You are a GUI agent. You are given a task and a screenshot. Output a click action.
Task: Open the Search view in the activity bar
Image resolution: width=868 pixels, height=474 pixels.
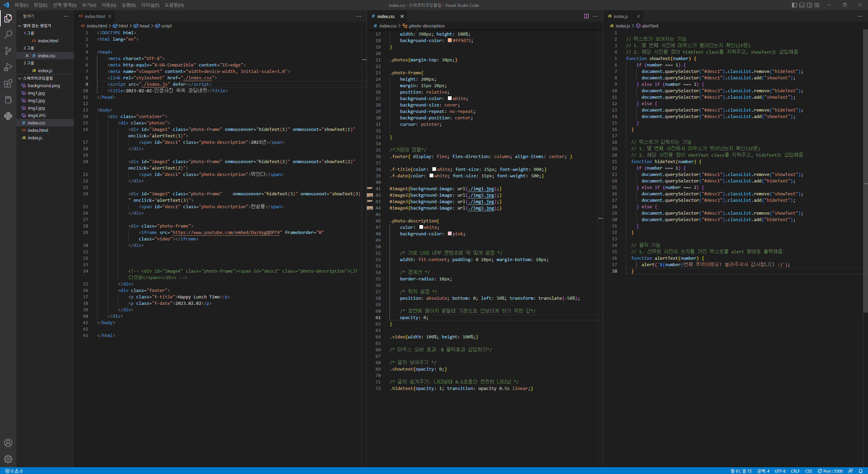[x=8, y=35]
